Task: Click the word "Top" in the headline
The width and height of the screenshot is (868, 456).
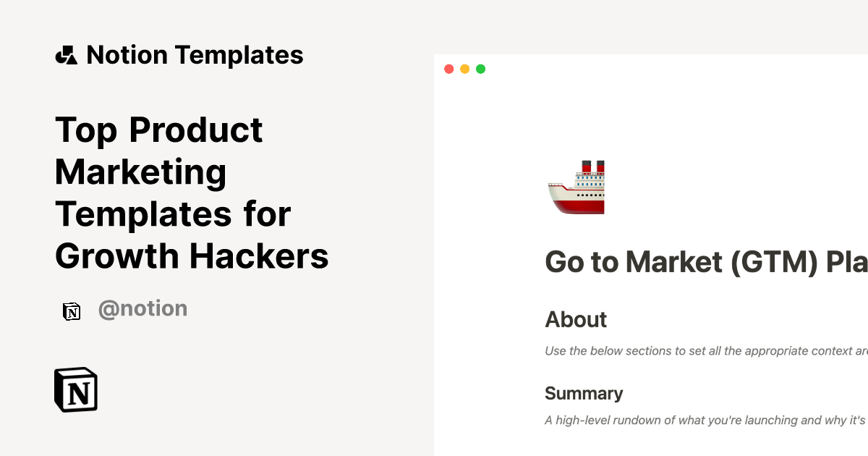Action: tap(86, 130)
